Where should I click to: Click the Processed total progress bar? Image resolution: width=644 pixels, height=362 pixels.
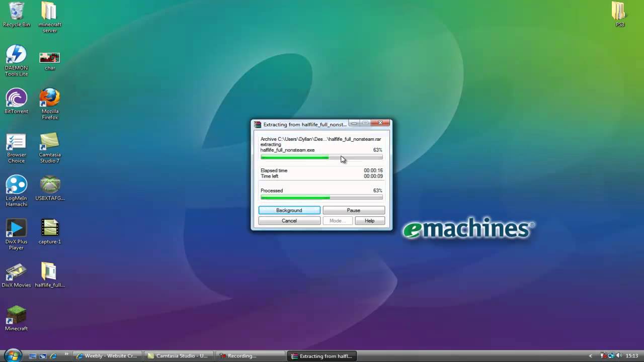(321, 198)
